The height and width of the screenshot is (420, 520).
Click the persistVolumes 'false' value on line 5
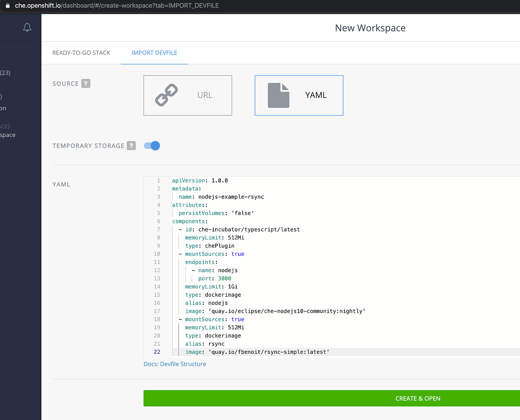coord(242,213)
